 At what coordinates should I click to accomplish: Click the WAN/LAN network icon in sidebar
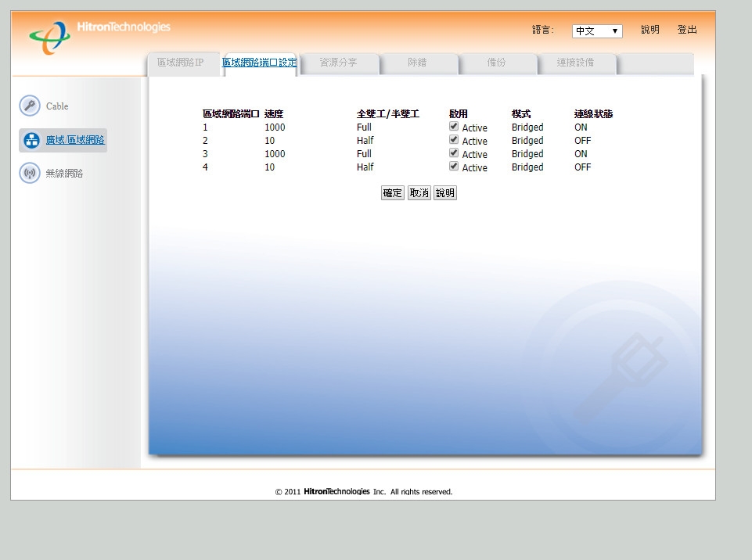pos(31,140)
